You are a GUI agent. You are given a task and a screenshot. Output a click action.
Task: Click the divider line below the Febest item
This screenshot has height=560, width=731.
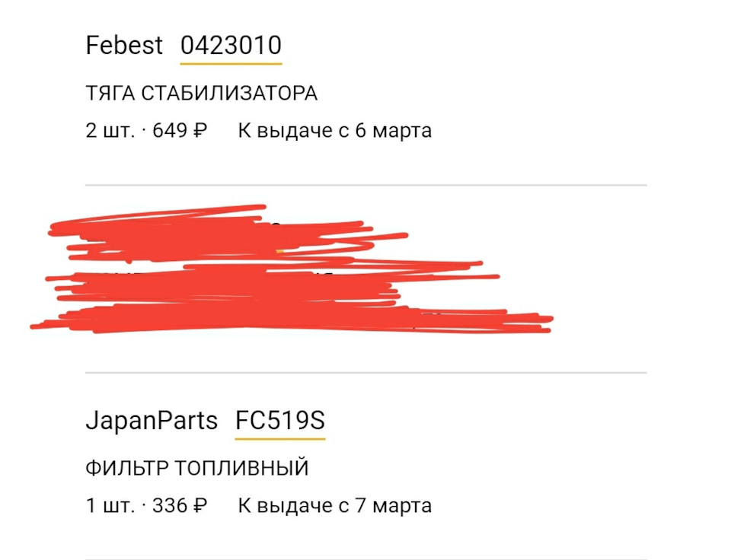coord(365,185)
